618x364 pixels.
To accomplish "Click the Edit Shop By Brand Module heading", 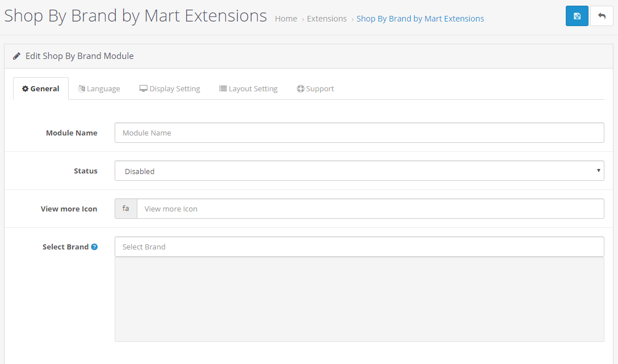I will [x=79, y=56].
